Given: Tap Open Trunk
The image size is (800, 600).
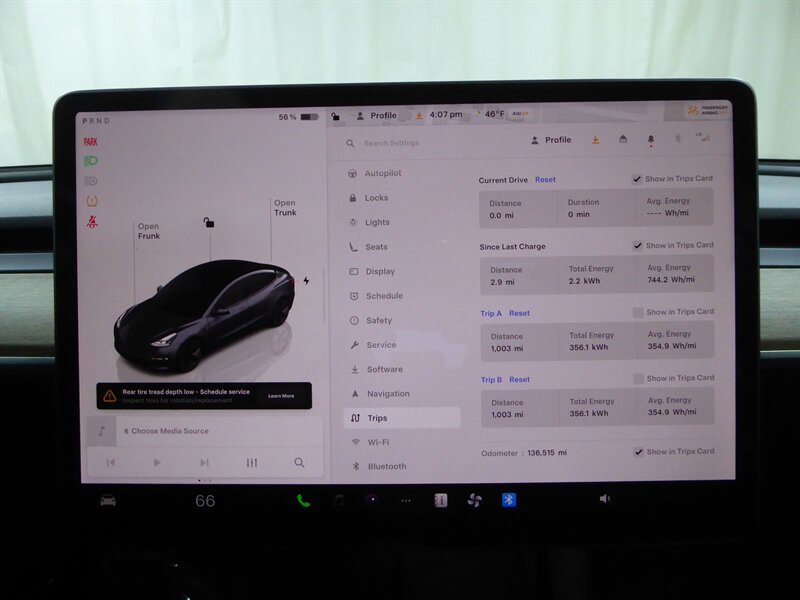Looking at the screenshot, I should [285, 208].
